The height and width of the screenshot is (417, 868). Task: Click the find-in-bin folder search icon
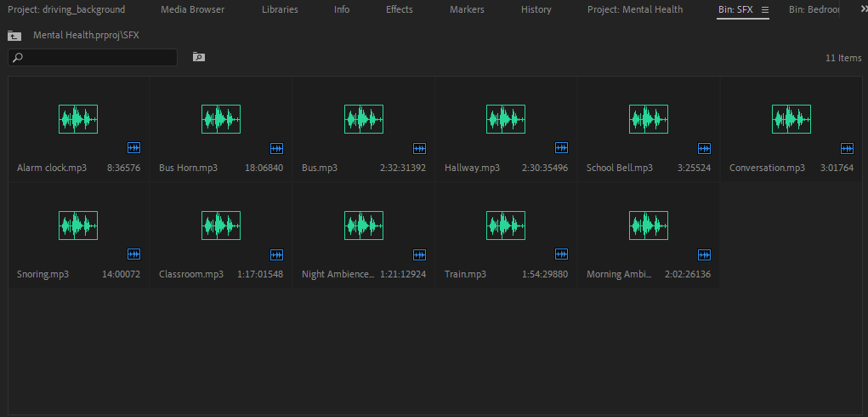199,57
